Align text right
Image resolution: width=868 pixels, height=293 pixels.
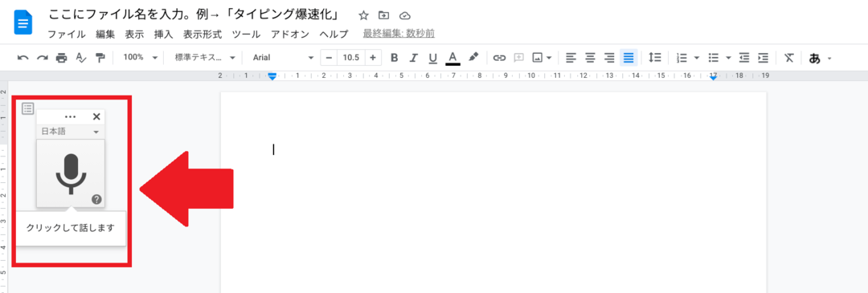coord(609,58)
